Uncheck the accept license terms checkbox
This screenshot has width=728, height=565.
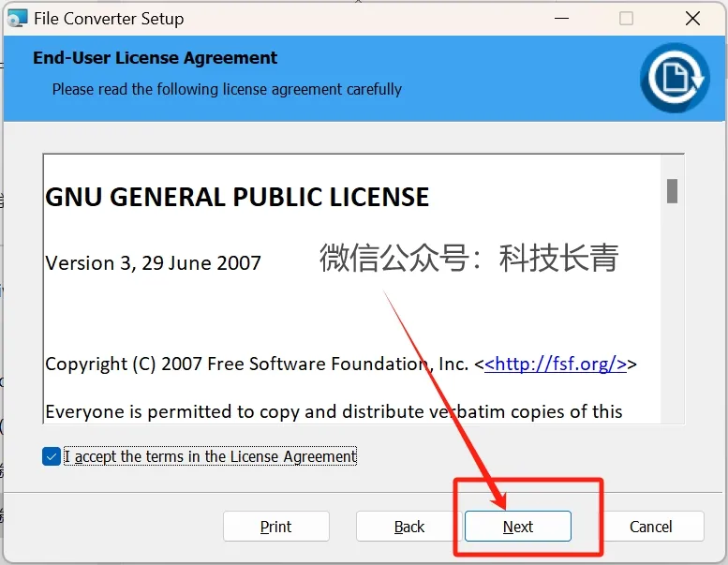(x=52, y=456)
